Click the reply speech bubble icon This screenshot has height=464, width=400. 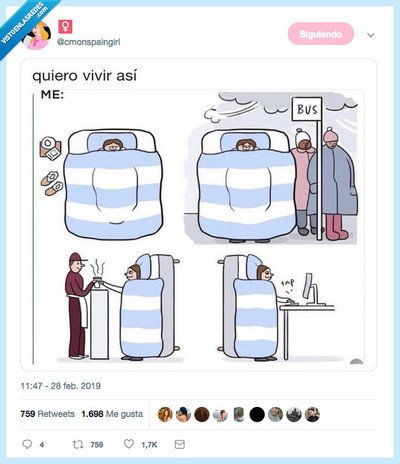[x=27, y=444]
